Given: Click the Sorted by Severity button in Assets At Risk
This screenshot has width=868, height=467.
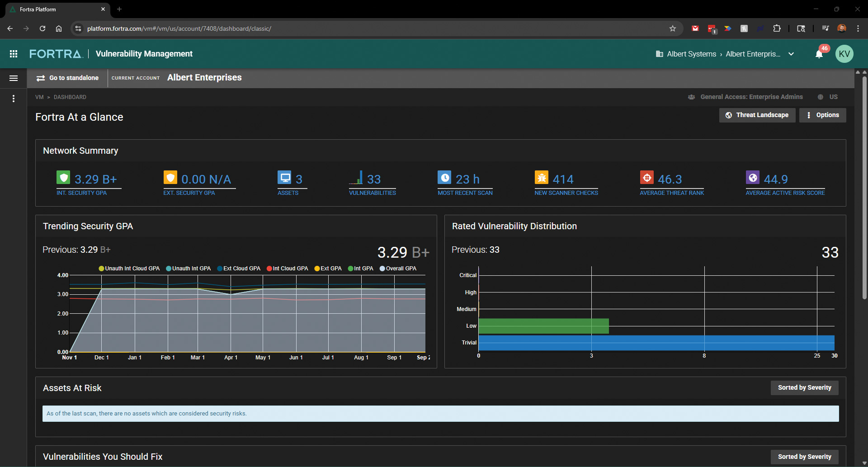Looking at the screenshot, I should [x=804, y=387].
